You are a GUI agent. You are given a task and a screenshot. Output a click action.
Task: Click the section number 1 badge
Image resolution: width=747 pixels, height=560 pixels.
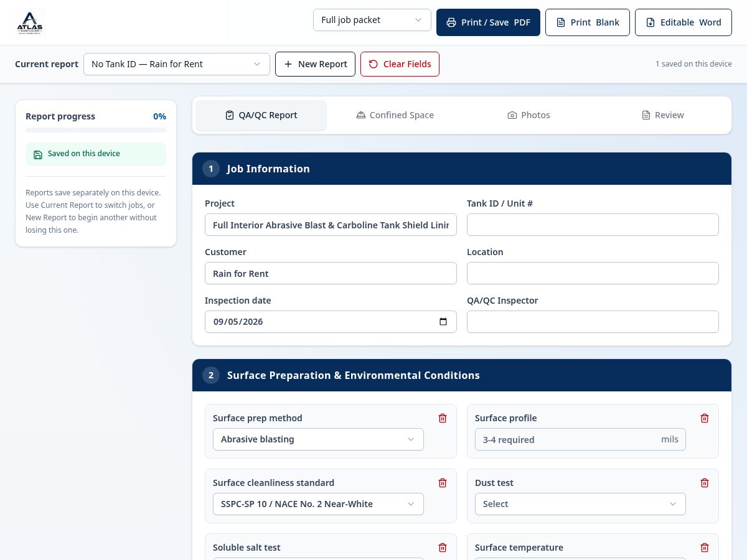pyautogui.click(x=211, y=169)
